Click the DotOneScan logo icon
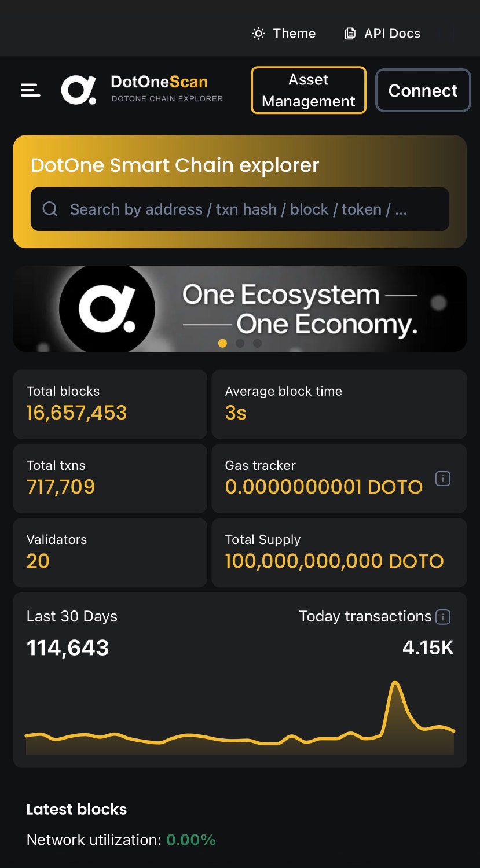The width and height of the screenshot is (480, 868). [79, 90]
